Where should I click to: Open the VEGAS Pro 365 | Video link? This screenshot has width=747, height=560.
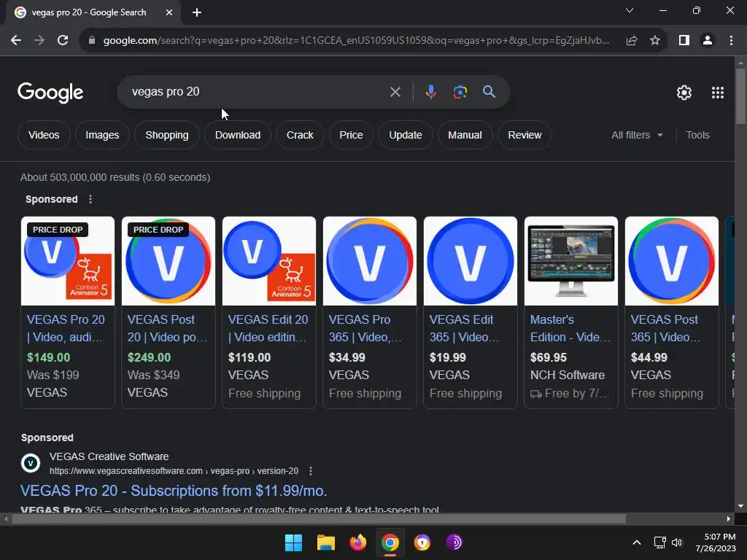click(366, 328)
